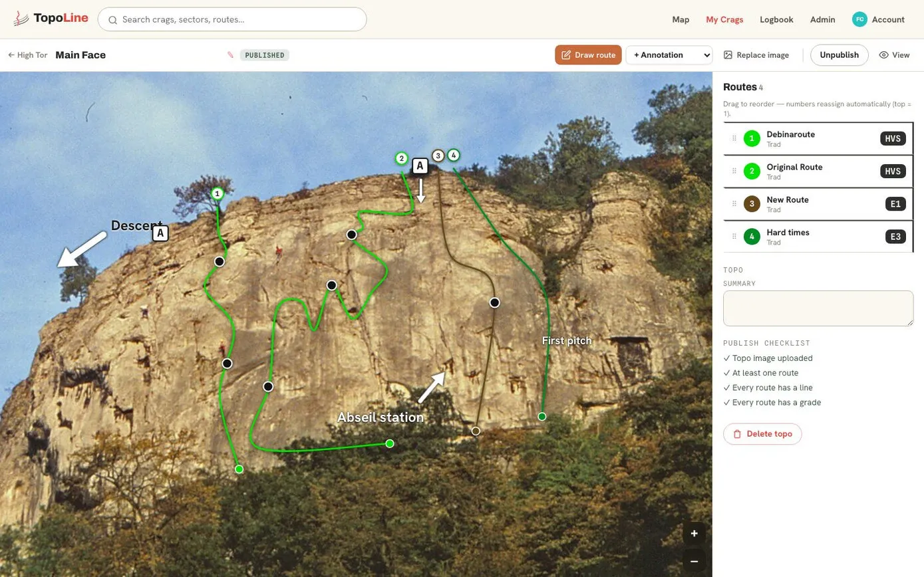Click the First pitch label
The width and height of the screenshot is (924, 577).
567,340
